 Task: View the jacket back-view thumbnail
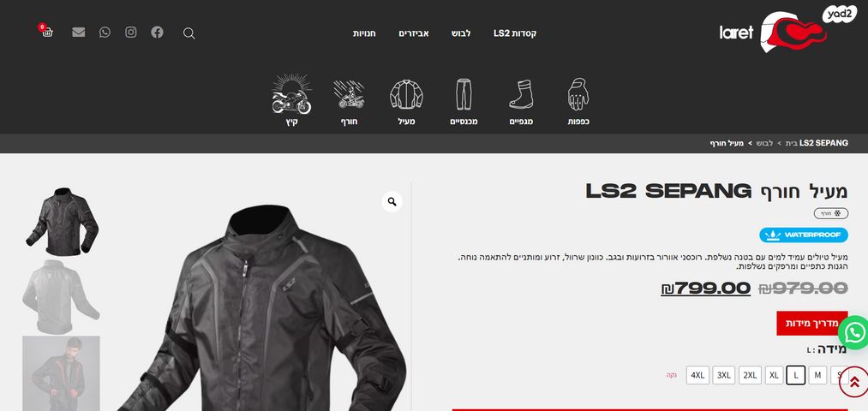point(61,296)
